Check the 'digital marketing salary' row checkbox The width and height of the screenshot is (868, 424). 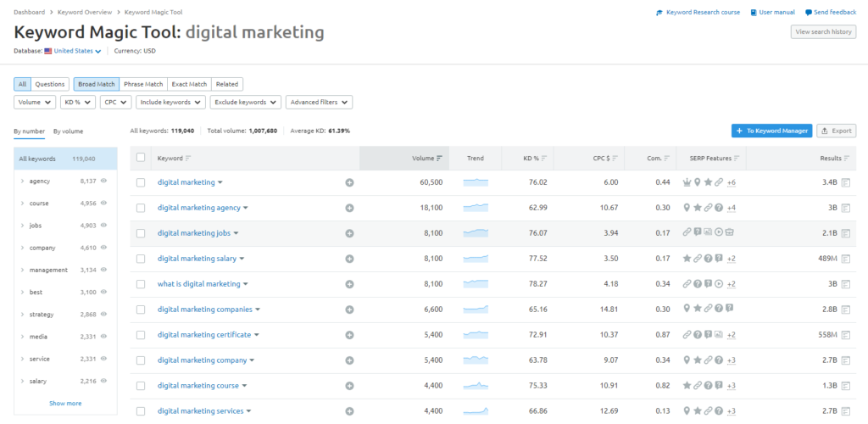pyautogui.click(x=141, y=259)
